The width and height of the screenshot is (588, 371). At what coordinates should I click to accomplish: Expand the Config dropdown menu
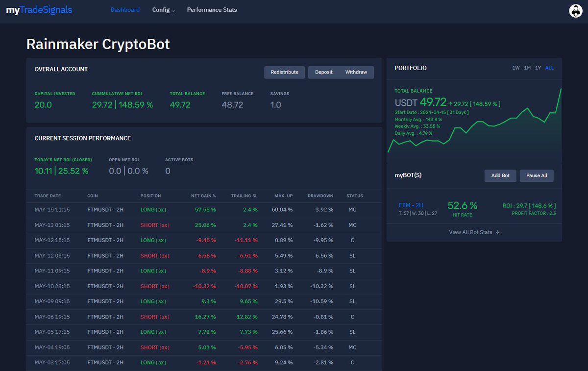pyautogui.click(x=164, y=10)
